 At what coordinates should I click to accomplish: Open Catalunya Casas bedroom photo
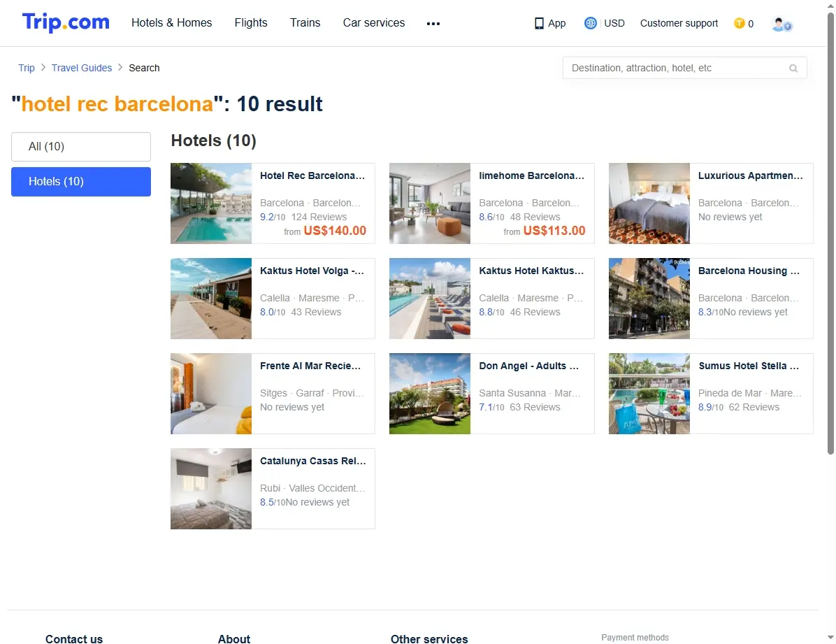211,489
